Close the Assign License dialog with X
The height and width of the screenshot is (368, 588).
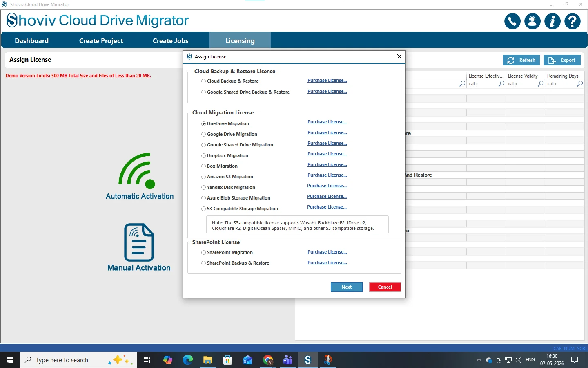[x=399, y=56]
